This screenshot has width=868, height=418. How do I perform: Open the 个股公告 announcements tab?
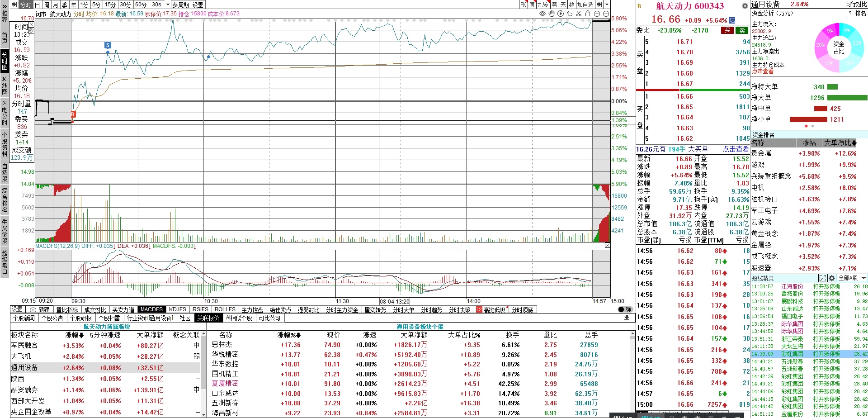(x=52, y=318)
